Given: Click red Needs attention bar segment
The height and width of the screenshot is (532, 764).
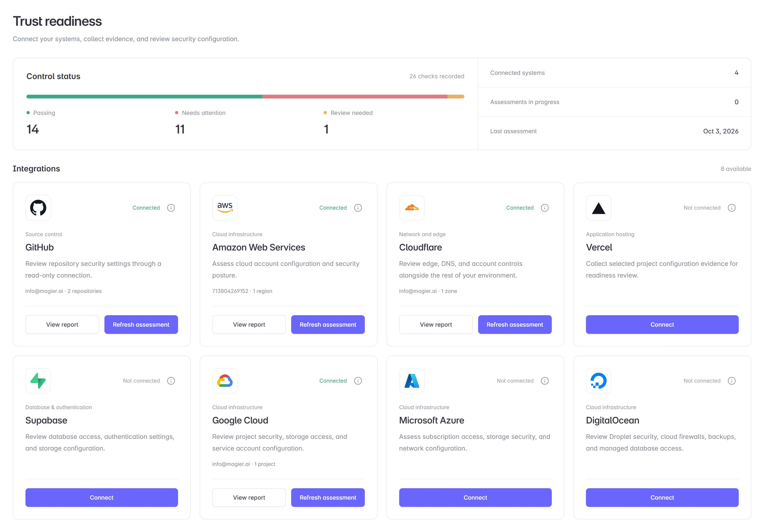Looking at the screenshot, I should coord(355,97).
